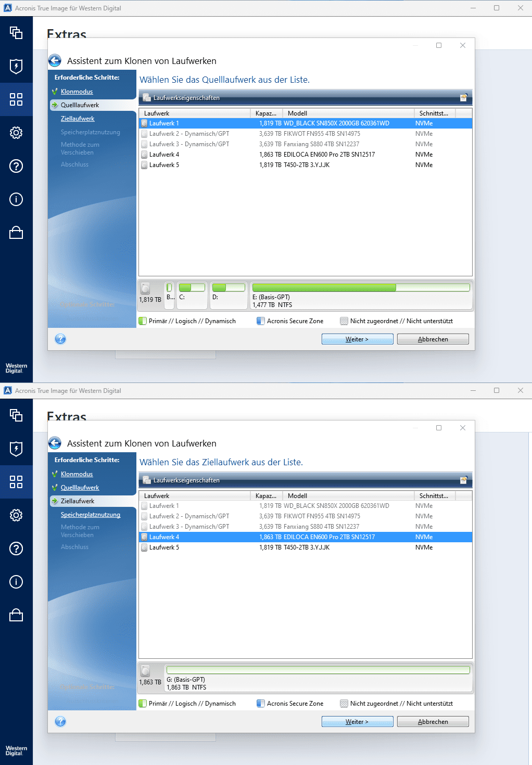Select Laufwerk 2 FIKWOT row in target list
The image size is (532, 765).
coord(306,516)
